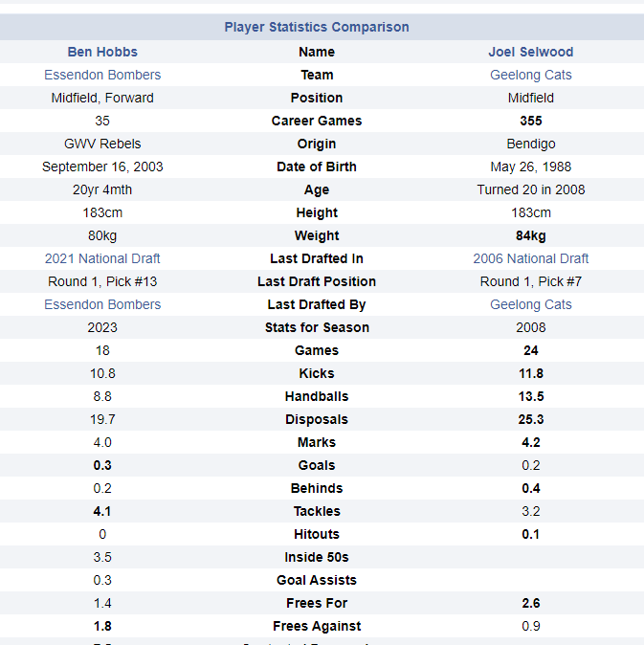Screen dimensions: 644x645
Task: Select the Disposals row label
Action: point(316,419)
